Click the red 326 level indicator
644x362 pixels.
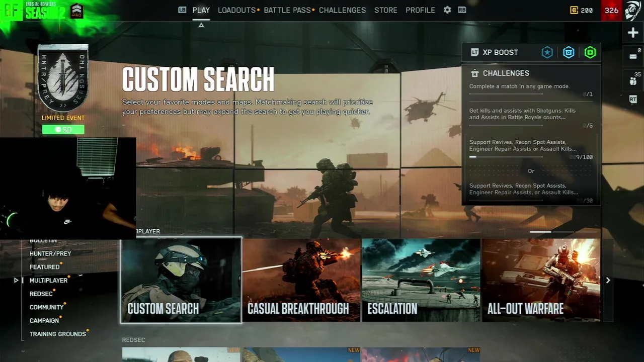click(612, 11)
